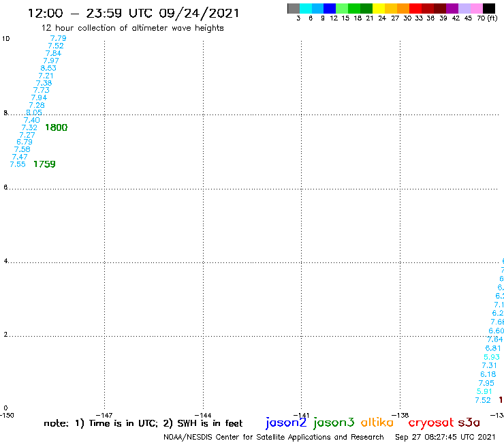Select wave height value 7.73
Image resolution: width=504 pixels, height=443 pixels.
(x=42, y=90)
